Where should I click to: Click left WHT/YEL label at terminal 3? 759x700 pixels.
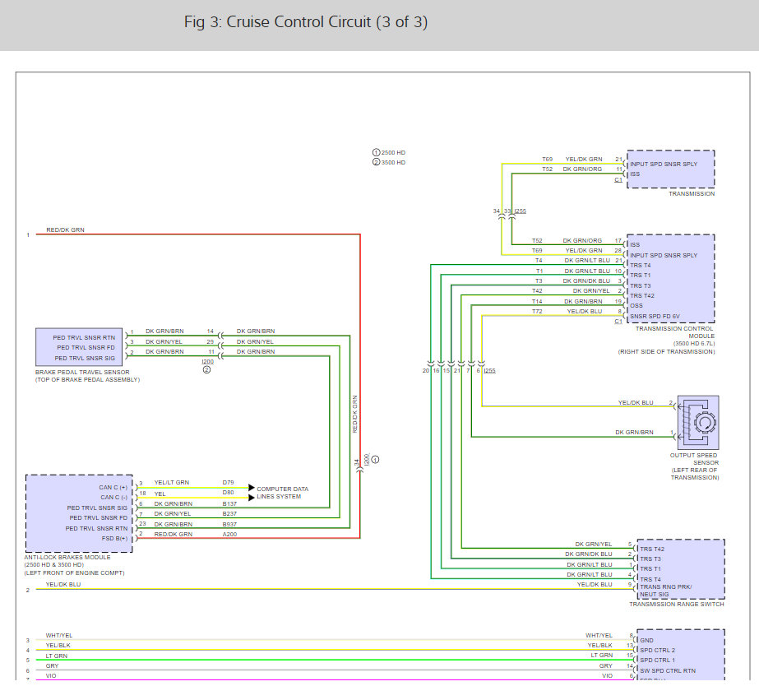click(x=59, y=636)
